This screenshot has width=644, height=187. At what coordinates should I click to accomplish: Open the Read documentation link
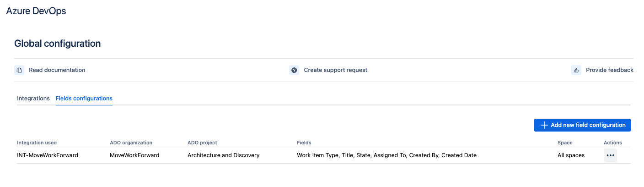click(x=57, y=70)
